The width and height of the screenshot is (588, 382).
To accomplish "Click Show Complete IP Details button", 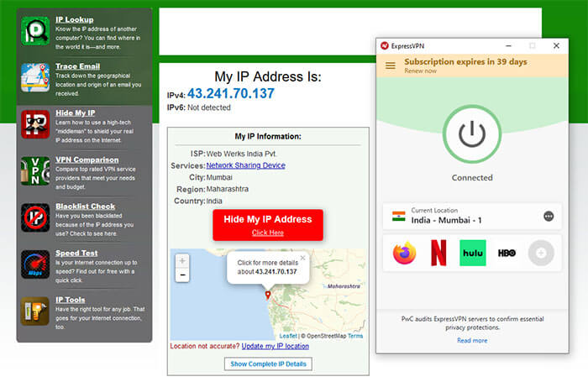I will [x=268, y=364].
